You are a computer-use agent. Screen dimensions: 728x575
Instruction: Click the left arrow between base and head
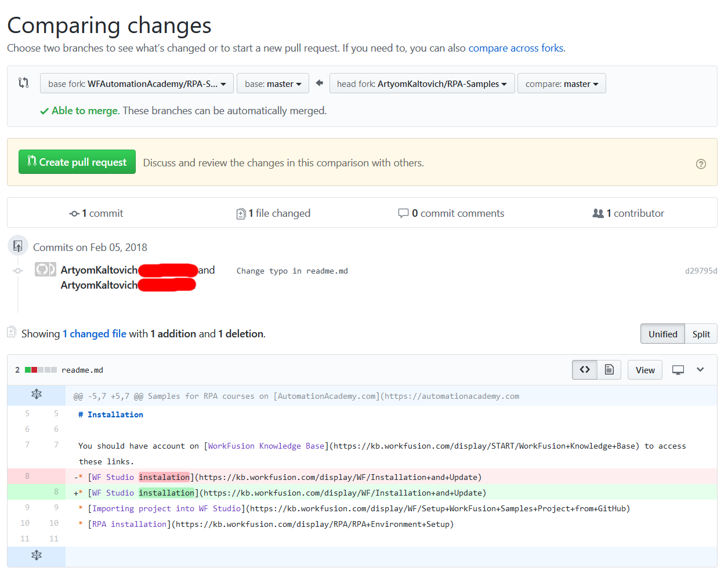click(x=319, y=83)
